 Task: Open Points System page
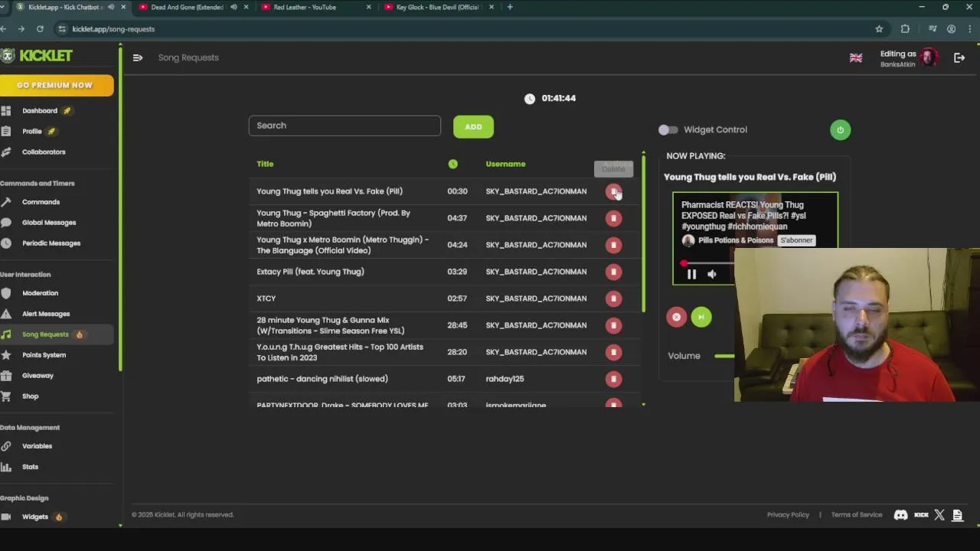44,355
